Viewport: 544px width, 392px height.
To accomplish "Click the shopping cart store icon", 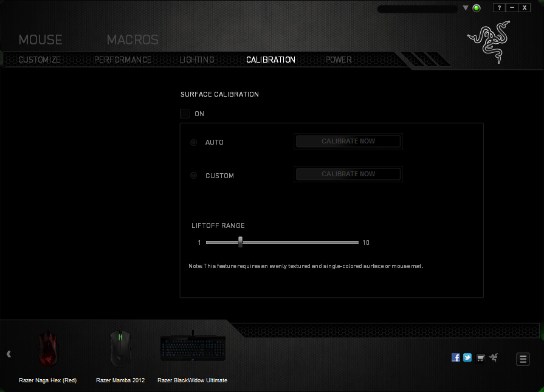I will (481, 357).
